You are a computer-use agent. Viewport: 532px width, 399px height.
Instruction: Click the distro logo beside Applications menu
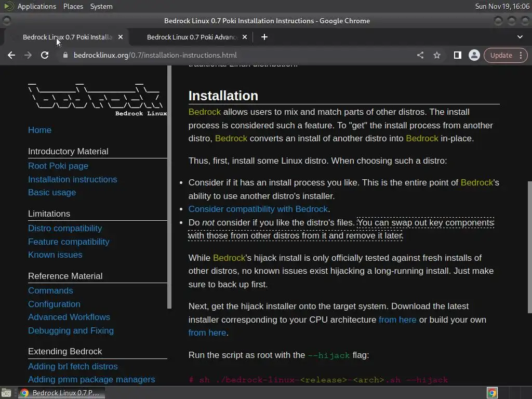tap(8, 6)
